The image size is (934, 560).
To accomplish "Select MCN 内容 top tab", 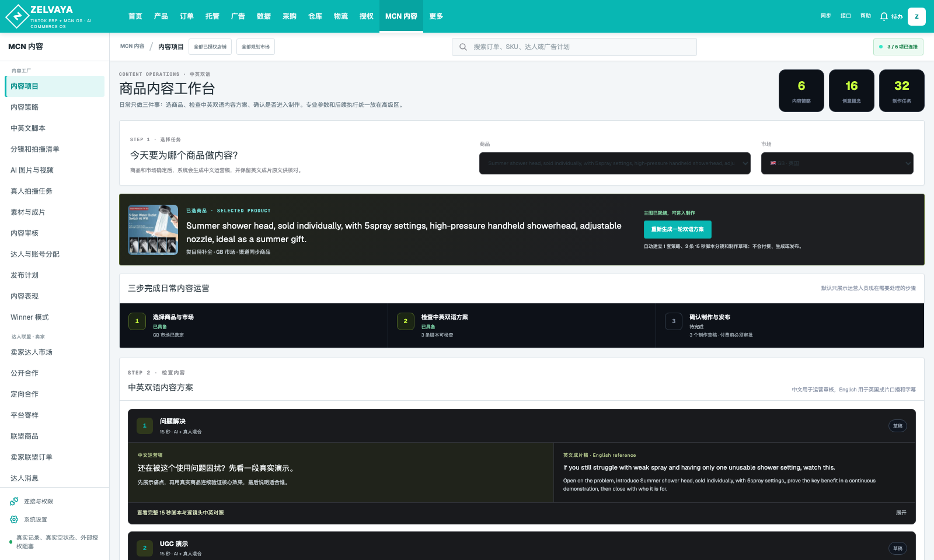I will 401,16.
